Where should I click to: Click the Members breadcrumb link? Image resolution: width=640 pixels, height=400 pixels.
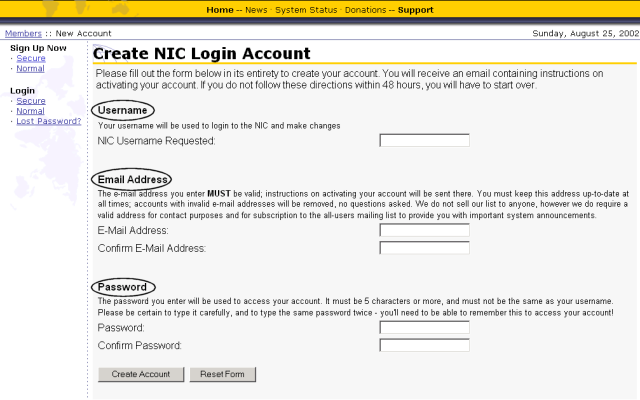23,33
